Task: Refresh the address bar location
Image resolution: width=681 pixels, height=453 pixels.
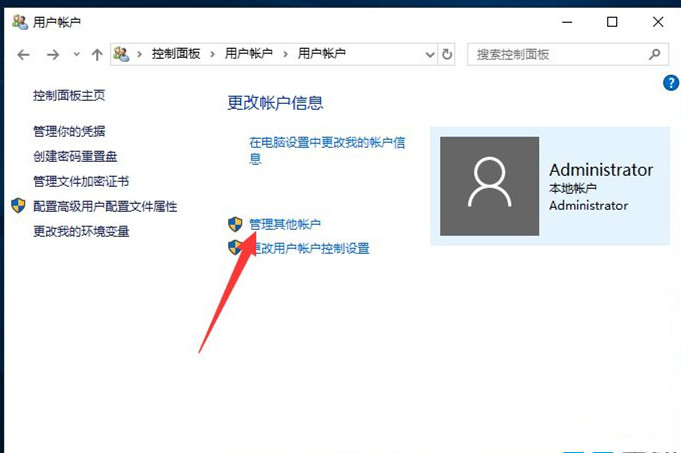Action: 447,55
